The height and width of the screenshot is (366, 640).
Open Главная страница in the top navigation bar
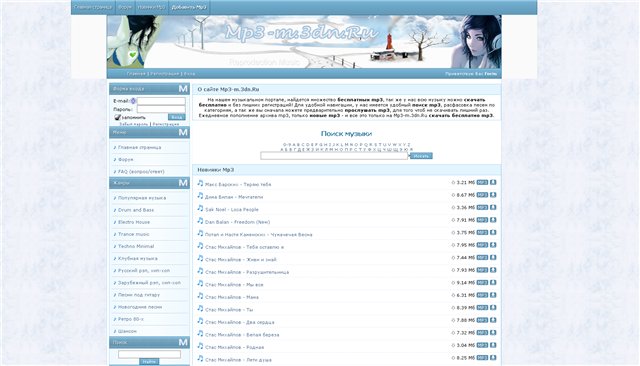(x=93, y=7)
